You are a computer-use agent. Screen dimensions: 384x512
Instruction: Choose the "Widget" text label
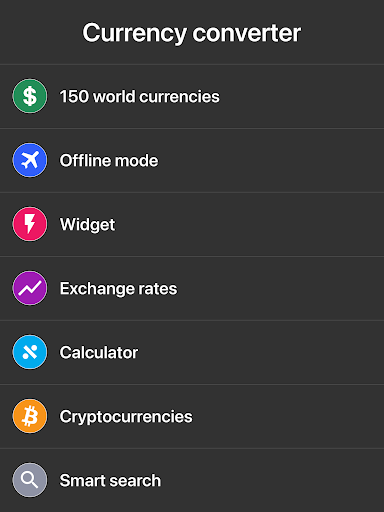pos(88,225)
